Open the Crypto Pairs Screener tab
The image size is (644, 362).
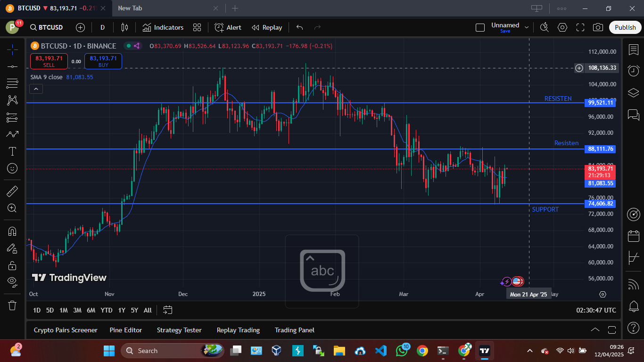click(x=66, y=330)
